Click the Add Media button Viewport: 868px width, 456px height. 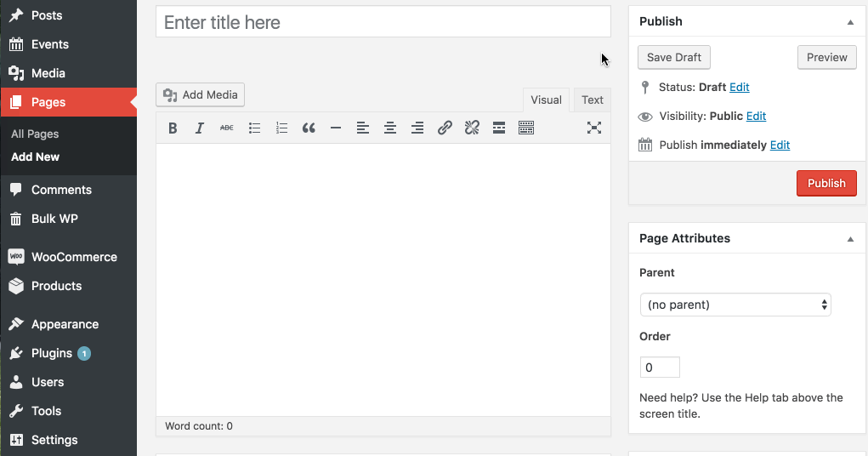coord(200,94)
